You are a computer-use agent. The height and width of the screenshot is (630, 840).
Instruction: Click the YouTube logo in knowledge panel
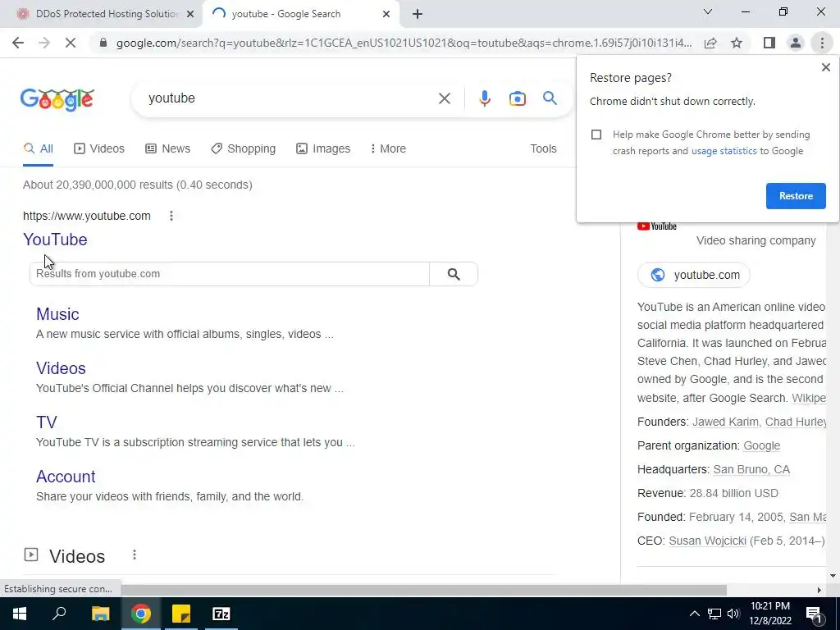click(657, 226)
